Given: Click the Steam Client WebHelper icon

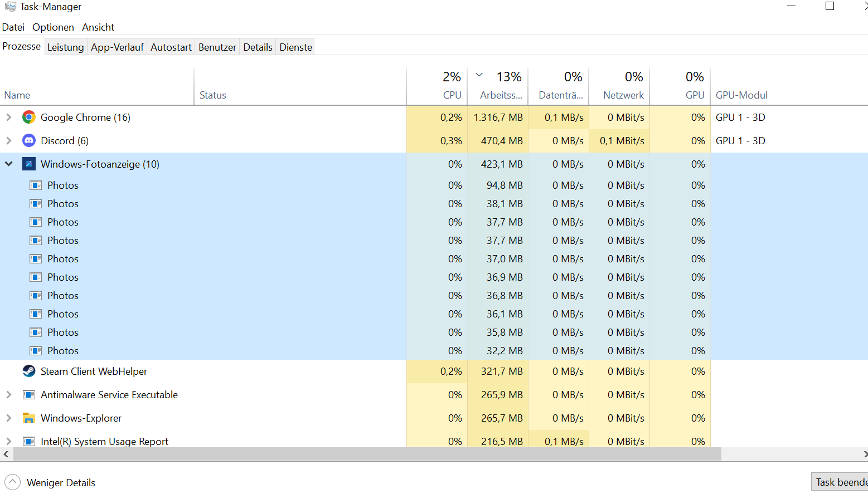Looking at the screenshot, I should pyautogui.click(x=29, y=371).
